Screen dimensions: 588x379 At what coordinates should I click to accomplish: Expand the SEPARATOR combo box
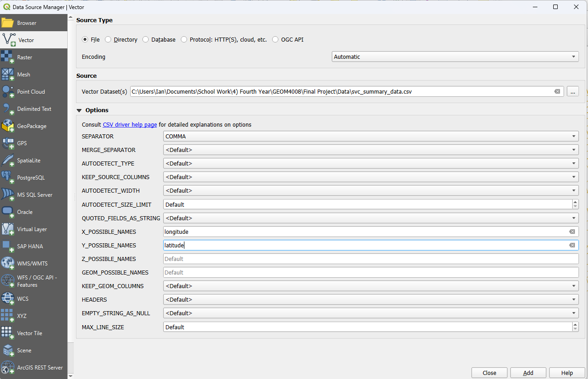pos(371,137)
